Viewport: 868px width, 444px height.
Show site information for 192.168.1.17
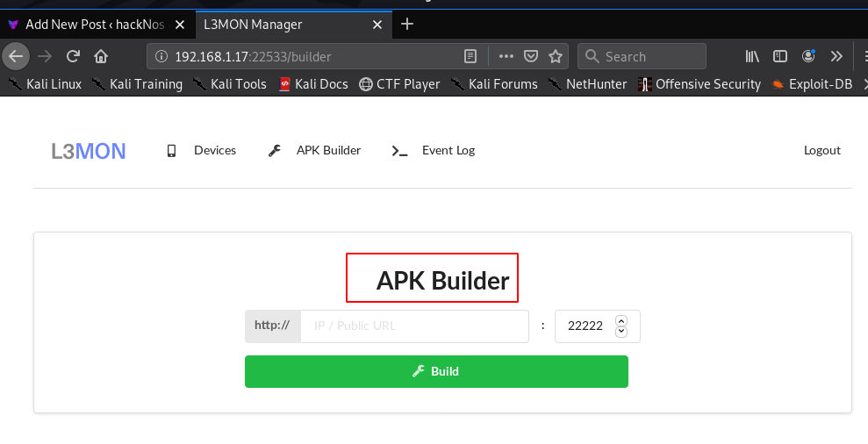coord(161,56)
